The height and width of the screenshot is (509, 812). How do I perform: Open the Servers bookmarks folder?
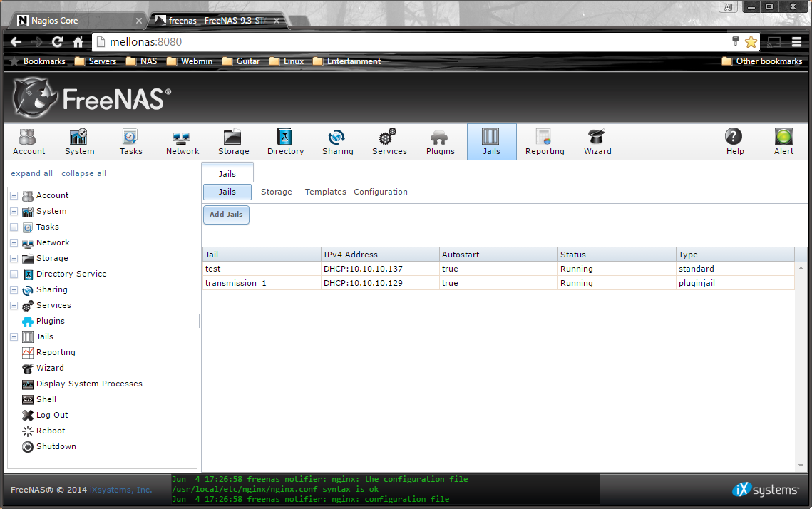pos(96,61)
